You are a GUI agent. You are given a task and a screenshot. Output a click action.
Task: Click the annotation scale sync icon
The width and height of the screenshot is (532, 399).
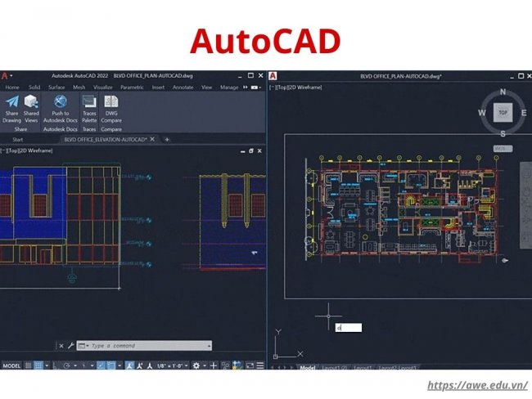point(139,365)
